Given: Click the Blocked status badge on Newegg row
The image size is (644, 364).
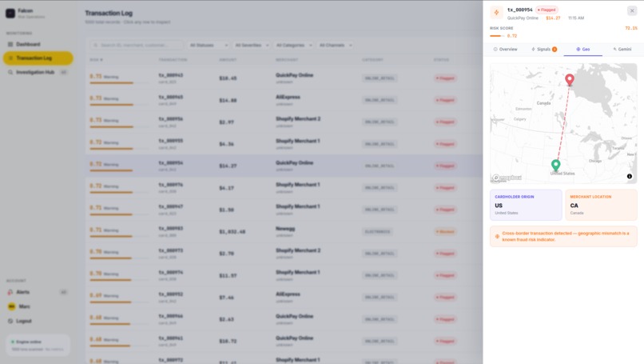Looking at the screenshot, I should (x=445, y=231).
